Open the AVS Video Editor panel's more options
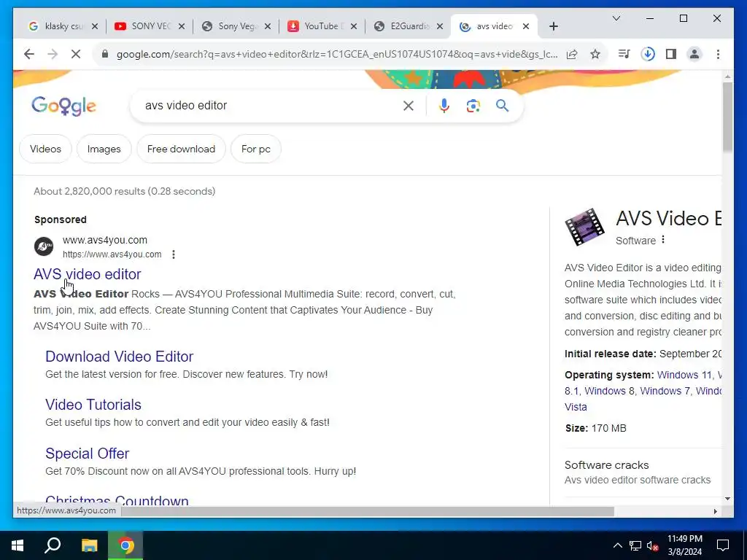 (662, 240)
